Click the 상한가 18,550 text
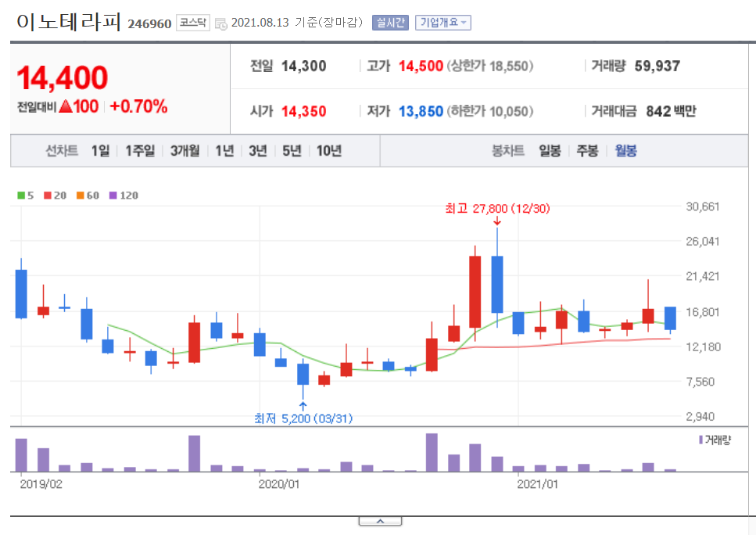The width and height of the screenshot is (756, 535). [490, 66]
